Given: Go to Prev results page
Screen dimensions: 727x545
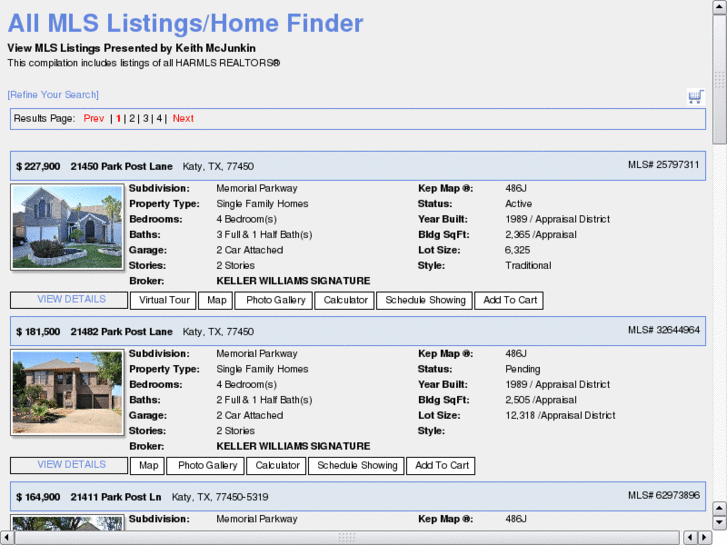Looking at the screenshot, I should pyautogui.click(x=94, y=118).
